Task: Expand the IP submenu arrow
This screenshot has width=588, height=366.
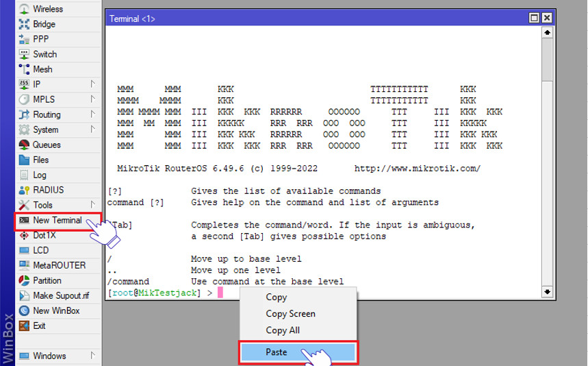Action: pos(92,84)
